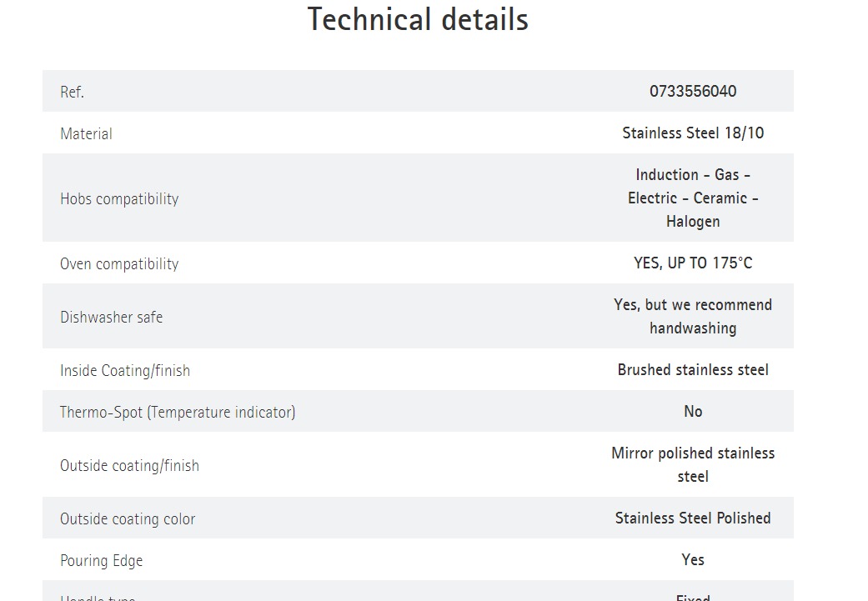Select the Brushed stainless steel value
This screenshot has width=868, height=601.
[x=693, y=370]
